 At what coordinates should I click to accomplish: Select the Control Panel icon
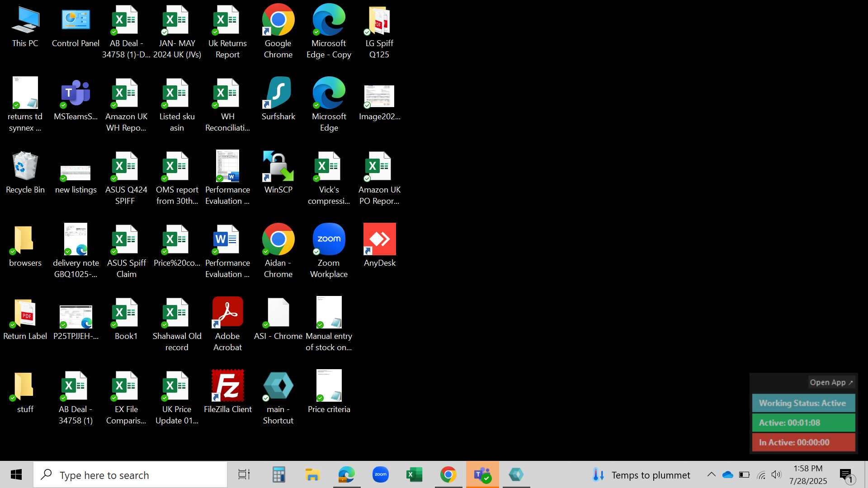click(x=75, y=26)
